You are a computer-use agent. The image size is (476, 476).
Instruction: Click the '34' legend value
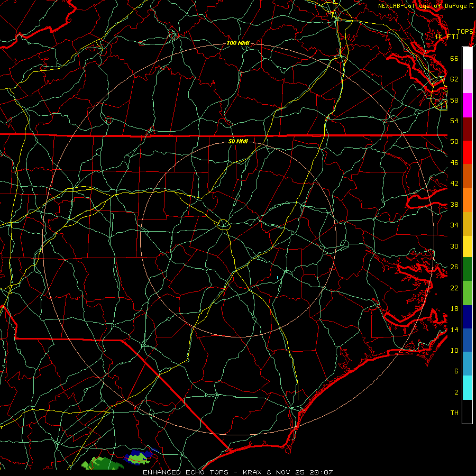coord(454,225)
